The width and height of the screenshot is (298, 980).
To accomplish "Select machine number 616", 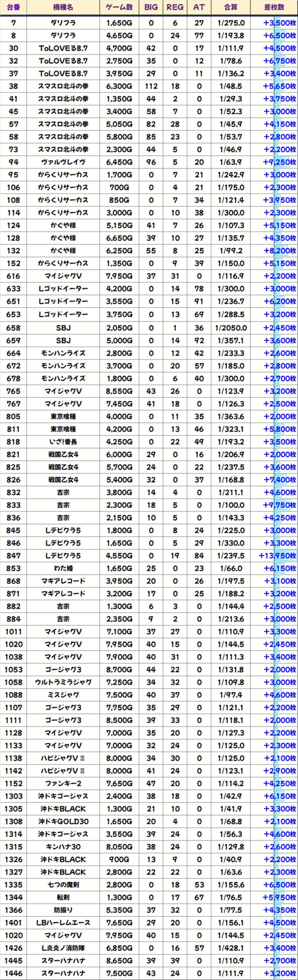I will pyautogui.click(x=13, y=276).
